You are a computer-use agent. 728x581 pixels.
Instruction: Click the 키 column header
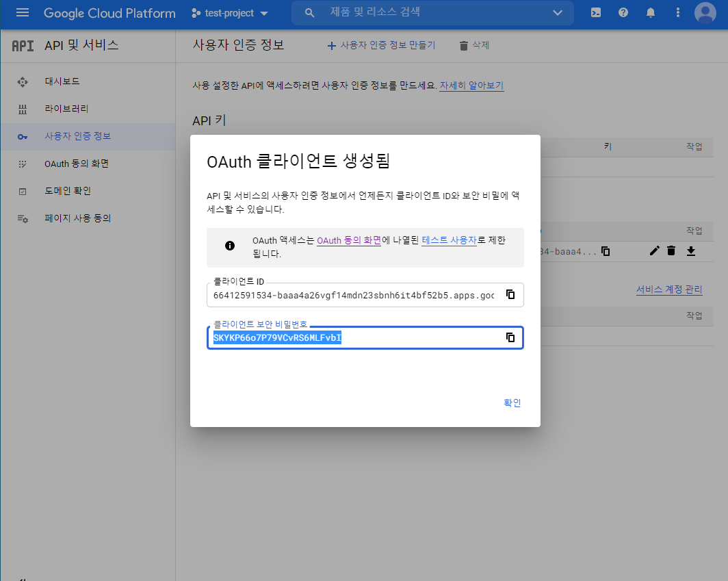608,146
